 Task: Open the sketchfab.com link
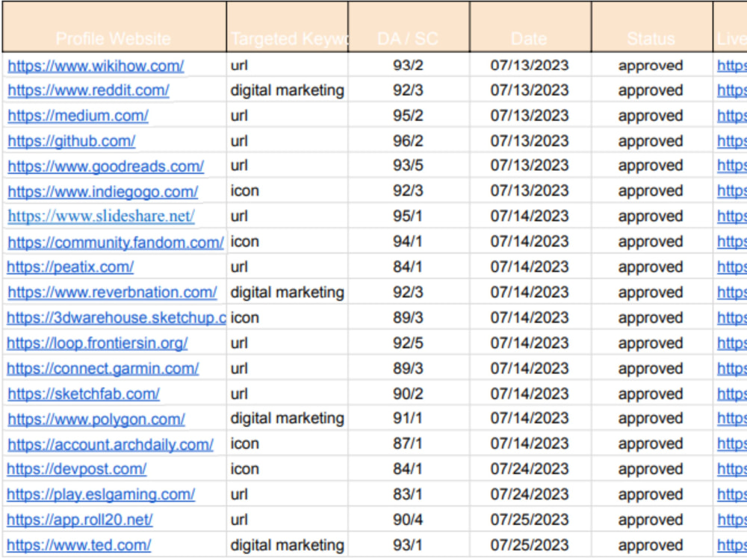[x=84, y=393]
